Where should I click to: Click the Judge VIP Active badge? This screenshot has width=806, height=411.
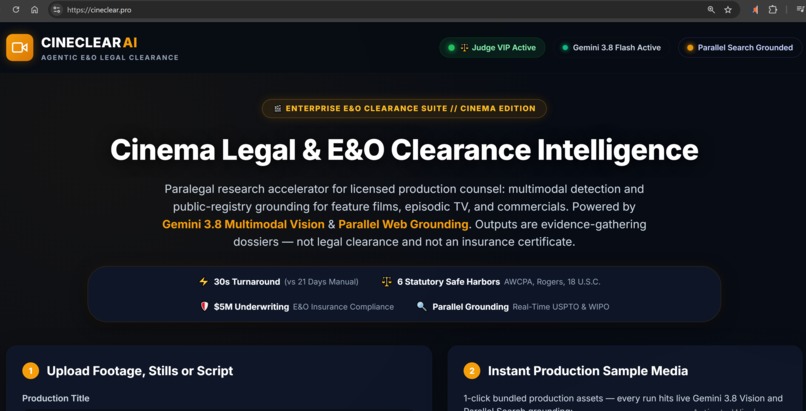point(492,48)
